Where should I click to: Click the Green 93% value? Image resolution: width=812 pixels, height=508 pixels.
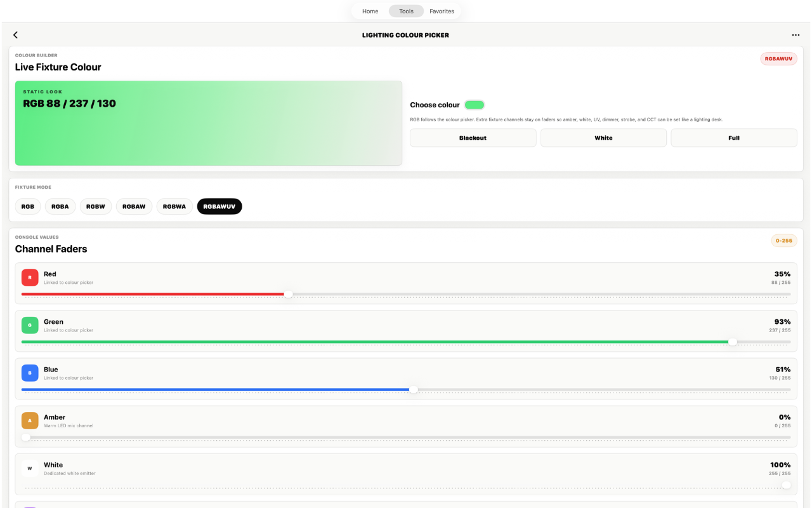click(782, 322)
